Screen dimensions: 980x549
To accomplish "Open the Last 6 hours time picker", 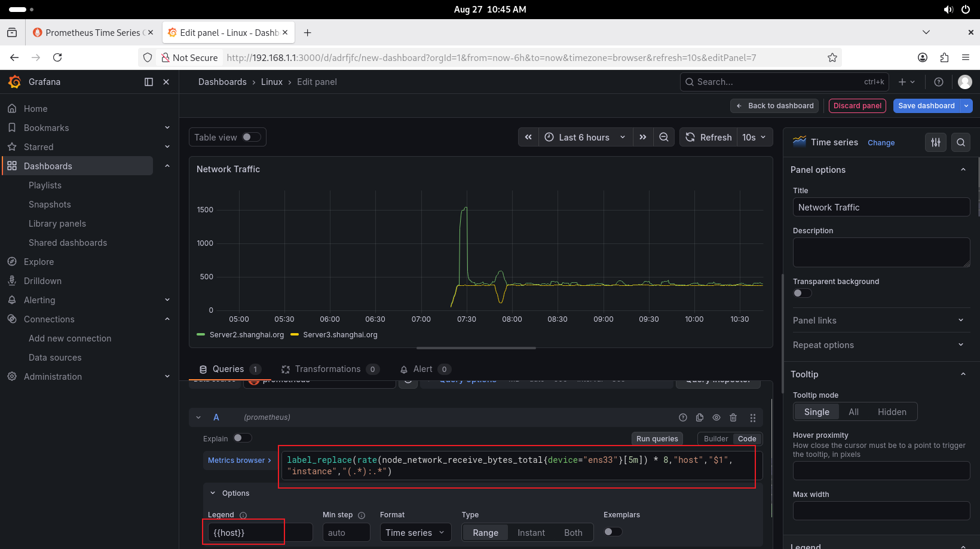I will coord(584,137).
